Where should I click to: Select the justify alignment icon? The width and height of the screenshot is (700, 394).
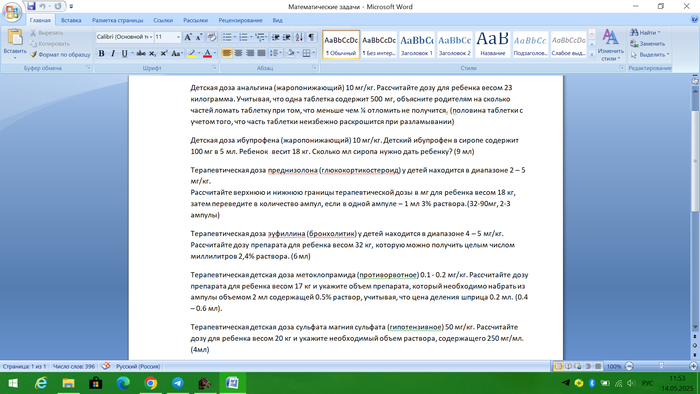262,54
